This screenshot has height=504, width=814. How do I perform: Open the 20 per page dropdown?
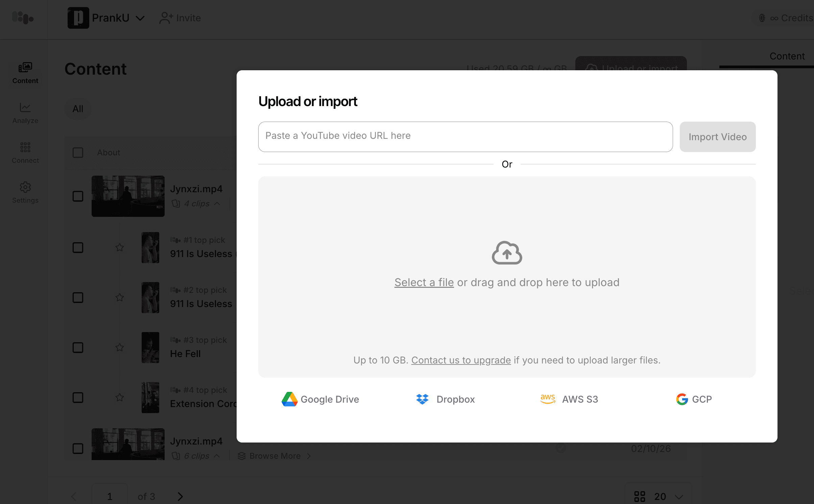point(659,496)
